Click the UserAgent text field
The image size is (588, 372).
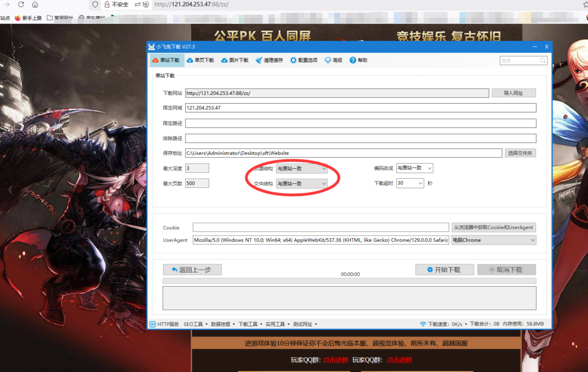point(321,240)
